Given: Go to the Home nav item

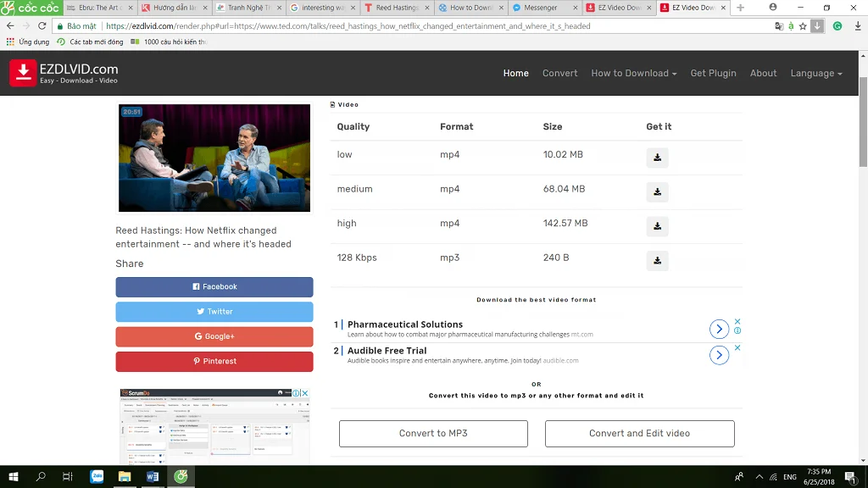Looking at the screenshot, I should [516, 73].
